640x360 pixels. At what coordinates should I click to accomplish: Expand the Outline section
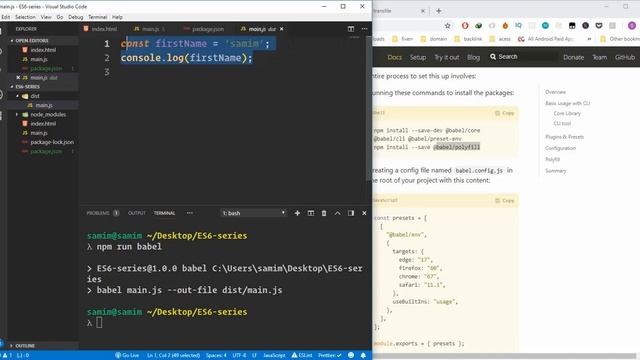click(25, 346)
